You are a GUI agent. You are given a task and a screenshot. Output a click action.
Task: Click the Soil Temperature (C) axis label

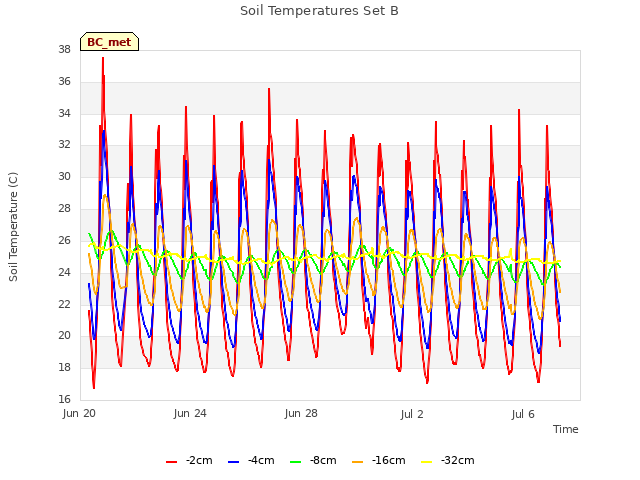[13, 227]
